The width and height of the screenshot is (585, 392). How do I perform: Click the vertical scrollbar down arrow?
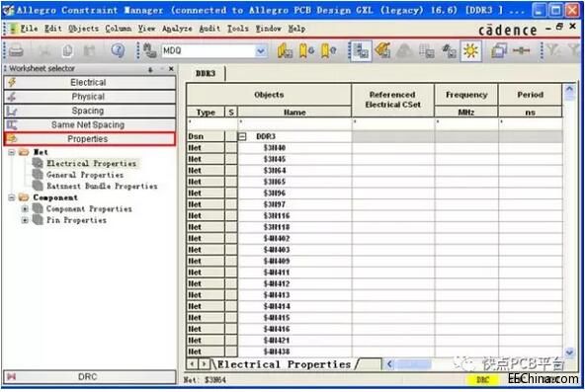[x=570, y=352]
